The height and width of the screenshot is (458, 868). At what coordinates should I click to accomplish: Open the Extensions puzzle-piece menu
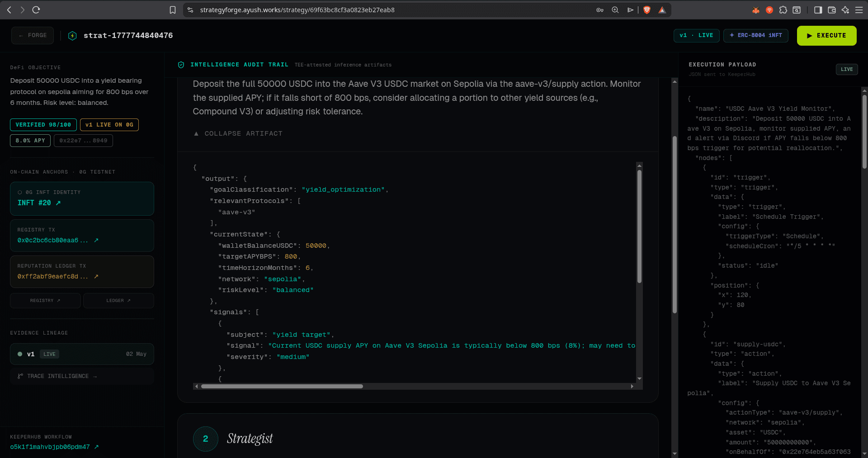tap(783, 10)
